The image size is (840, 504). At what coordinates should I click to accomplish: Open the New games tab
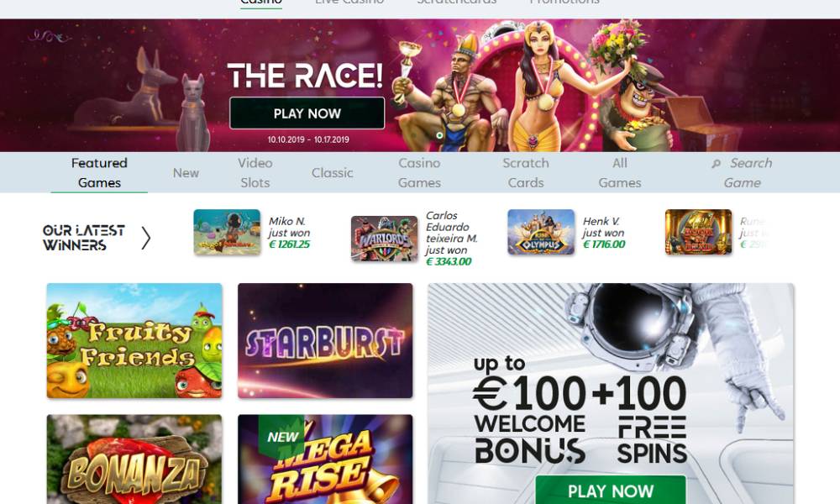point(186,173)
